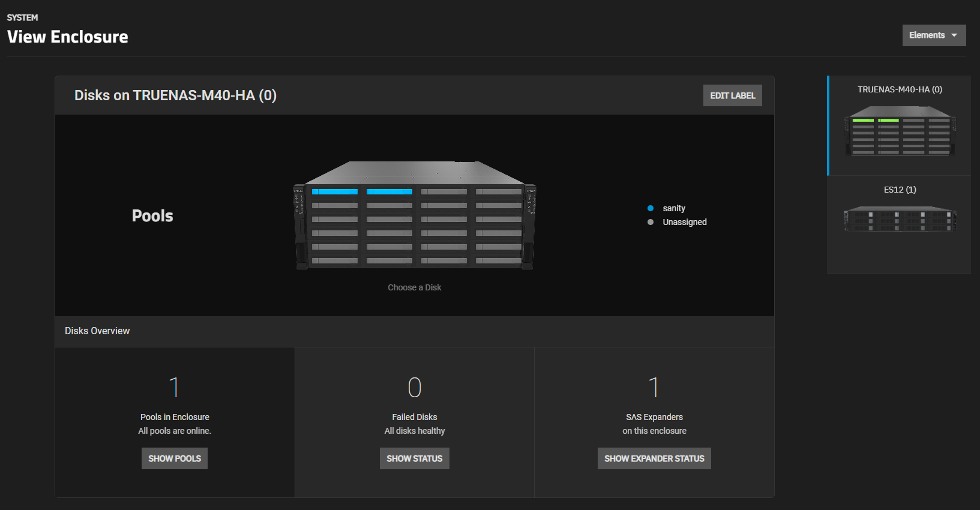Click the 'sanity' pool legend label
The width and height of the screenshot is (980, 510).
[674, 208]
